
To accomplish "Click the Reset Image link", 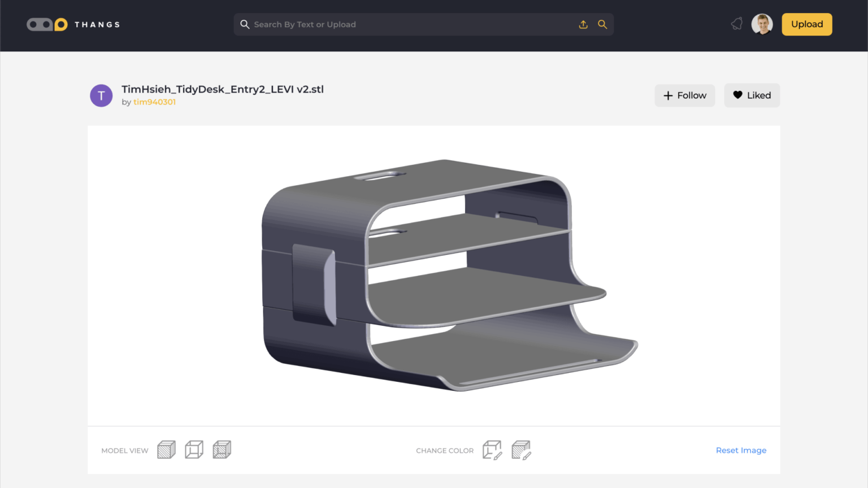I will [x=741, y=450].
